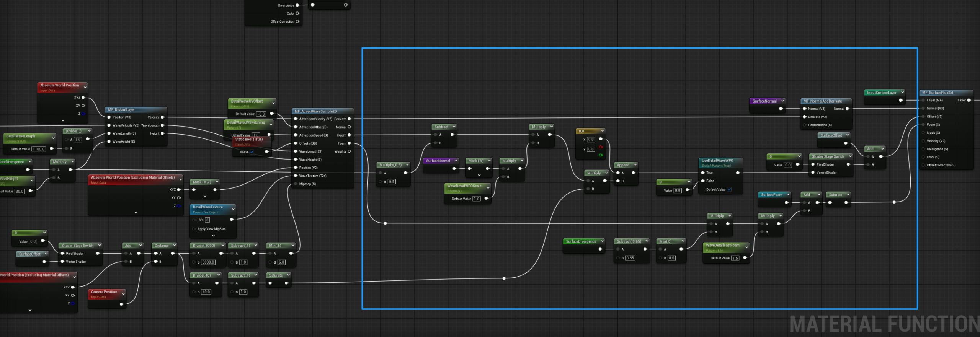Select the MF_SurfaceFluxSet node title

coord(938,93)
